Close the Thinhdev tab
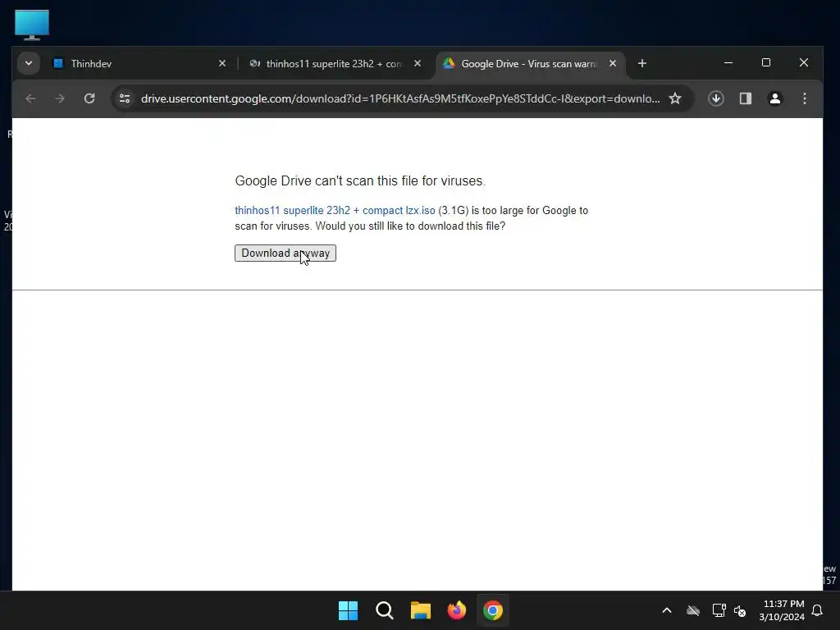This screenshot has width=840, height=630. click(x=222, y=63)
